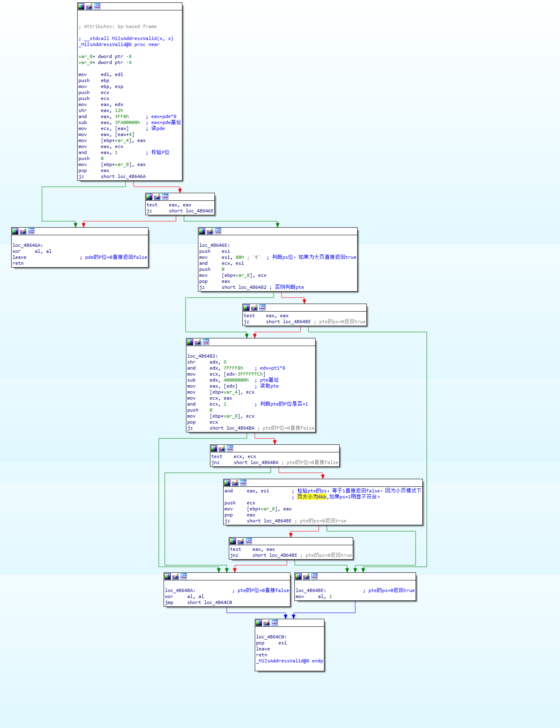This screenshot has width=560, height=728.
Task: Click the yellow highlighted 页大小为4kb comment
Action: (x=312, y=497)
